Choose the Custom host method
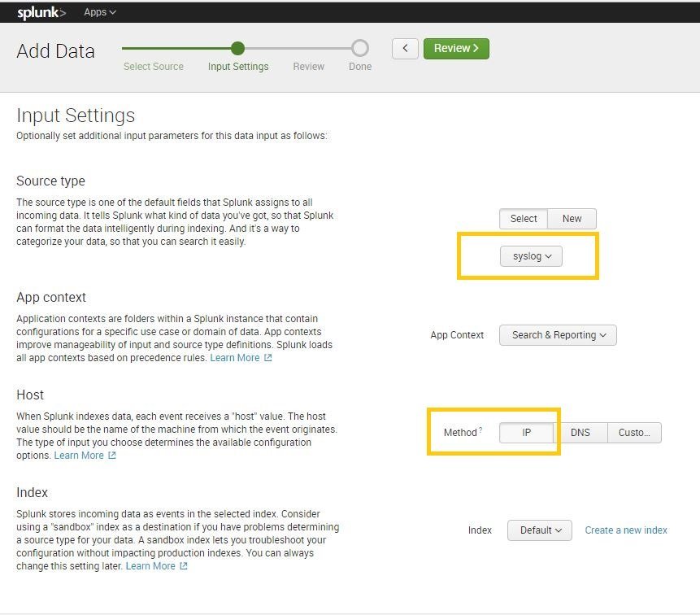700x615 pixels. pos(634,433)
